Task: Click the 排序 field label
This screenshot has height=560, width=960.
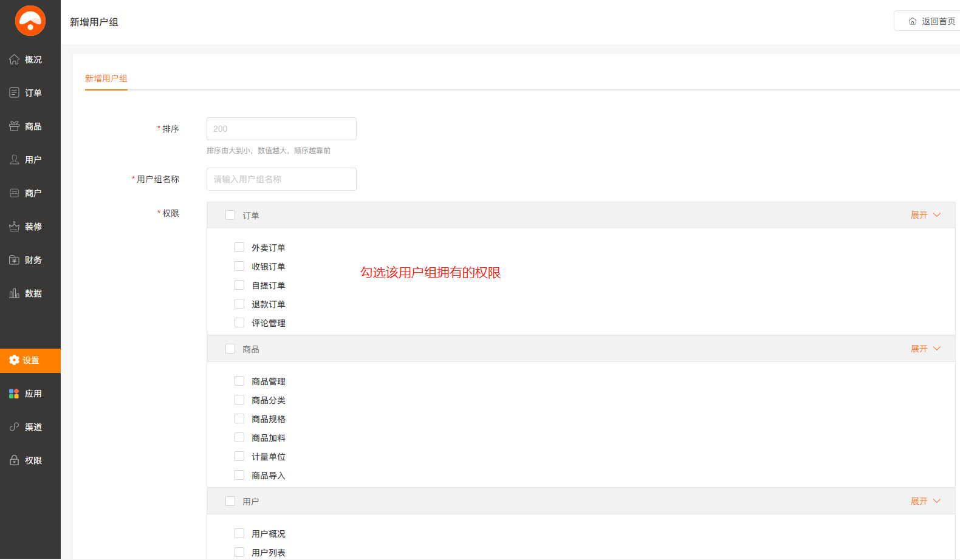Action: 171,129
